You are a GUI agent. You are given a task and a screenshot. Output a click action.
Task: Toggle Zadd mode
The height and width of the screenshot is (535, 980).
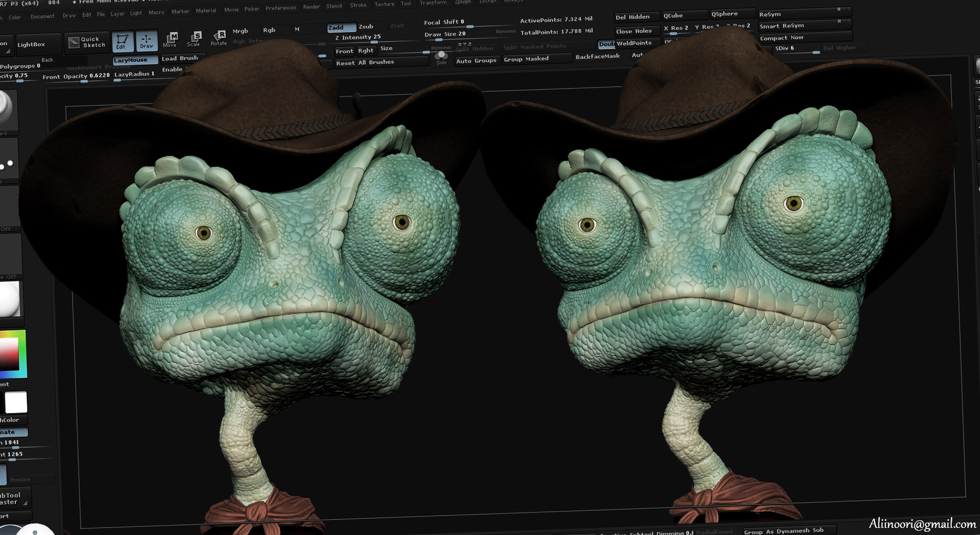pos(341,27)
